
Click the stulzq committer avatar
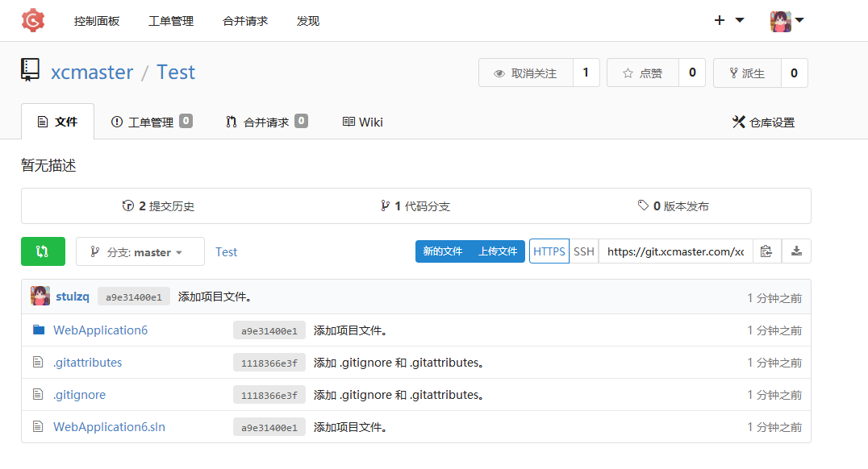tap(40, 297)
